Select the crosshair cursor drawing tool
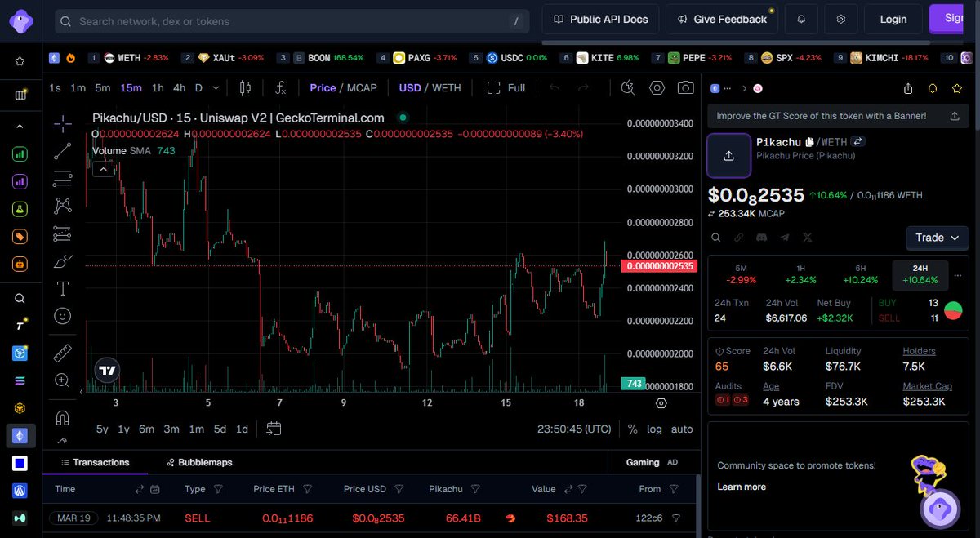 (63, 123)
